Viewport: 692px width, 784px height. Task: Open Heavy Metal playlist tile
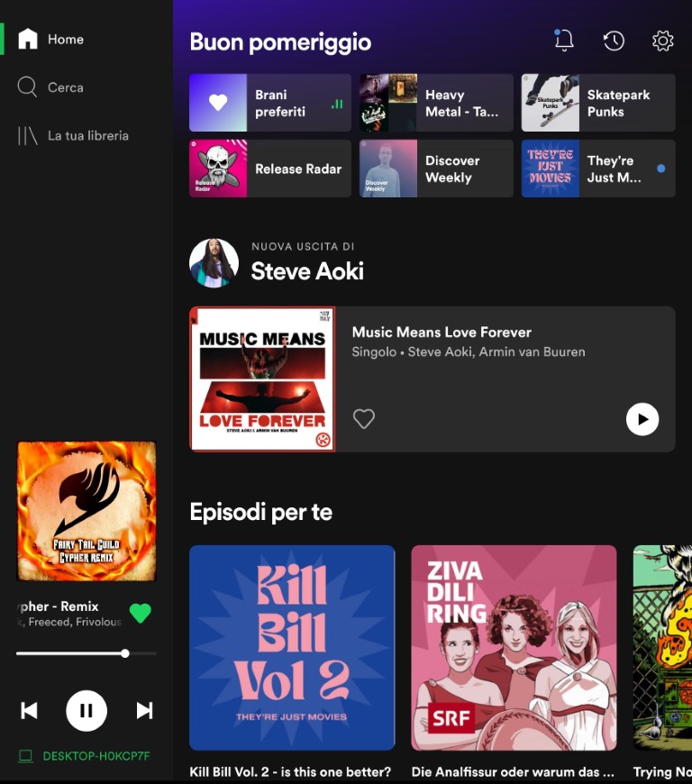click(x=436, y=103)
